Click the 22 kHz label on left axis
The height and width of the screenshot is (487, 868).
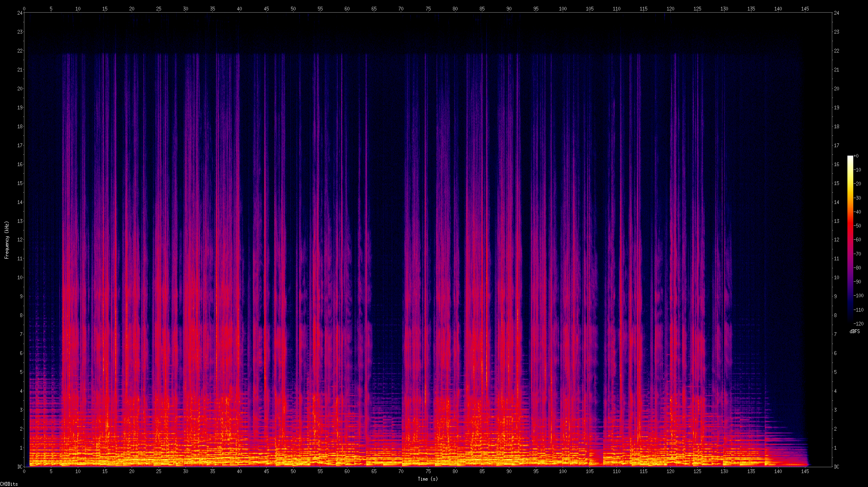(20, 51)
